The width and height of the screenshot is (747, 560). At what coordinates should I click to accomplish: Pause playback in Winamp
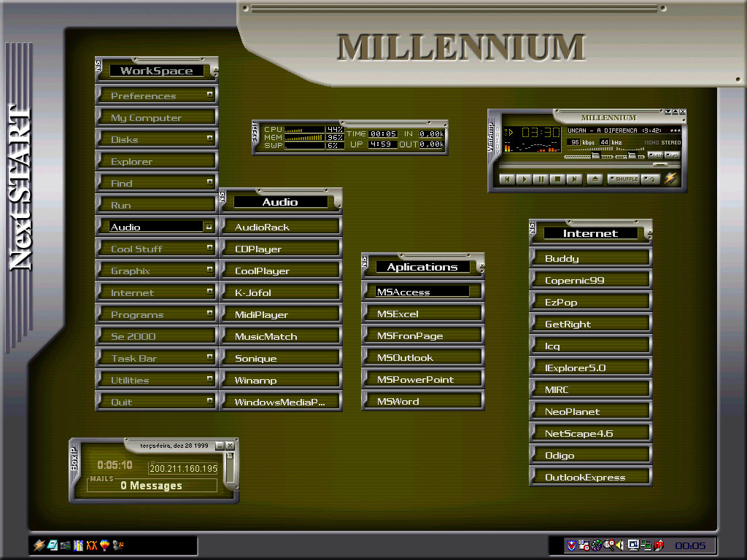[541, 179]
